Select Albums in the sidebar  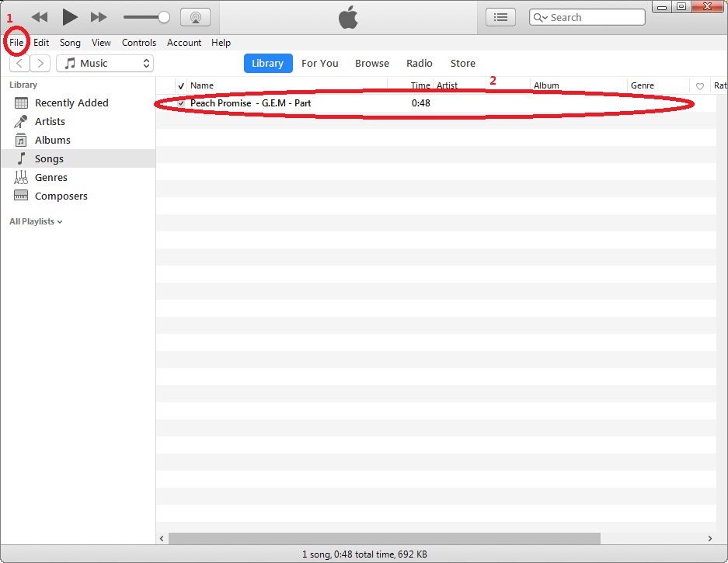(x=78, y=141)
